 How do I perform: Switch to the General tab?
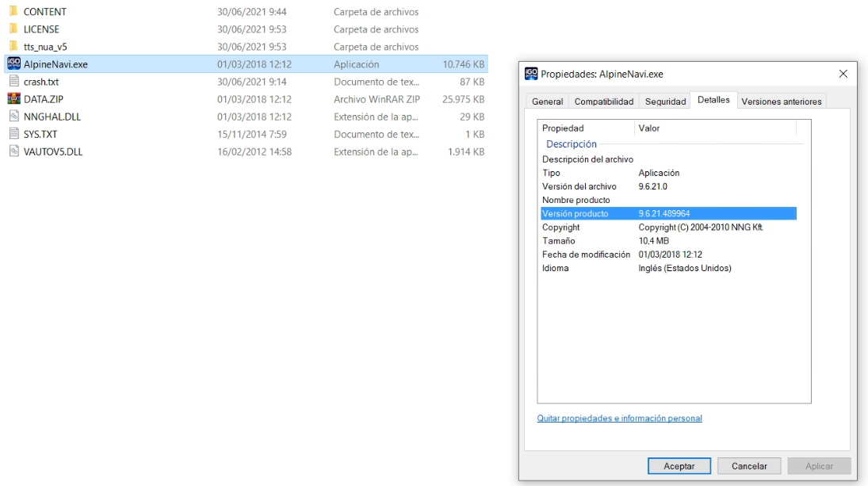(548, 101)
